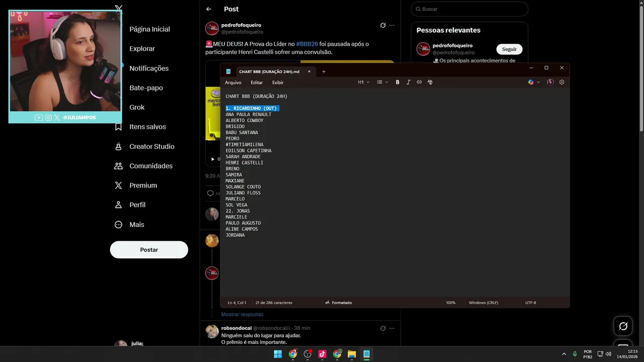Toggle bold formatting in Notepad
The width and height of the screenshot is (644, 362).
[397, 82]
